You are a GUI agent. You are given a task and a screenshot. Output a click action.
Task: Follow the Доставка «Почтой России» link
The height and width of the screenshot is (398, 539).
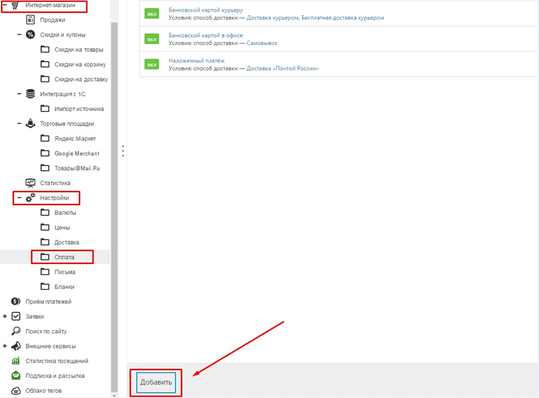tap(283, 68)
